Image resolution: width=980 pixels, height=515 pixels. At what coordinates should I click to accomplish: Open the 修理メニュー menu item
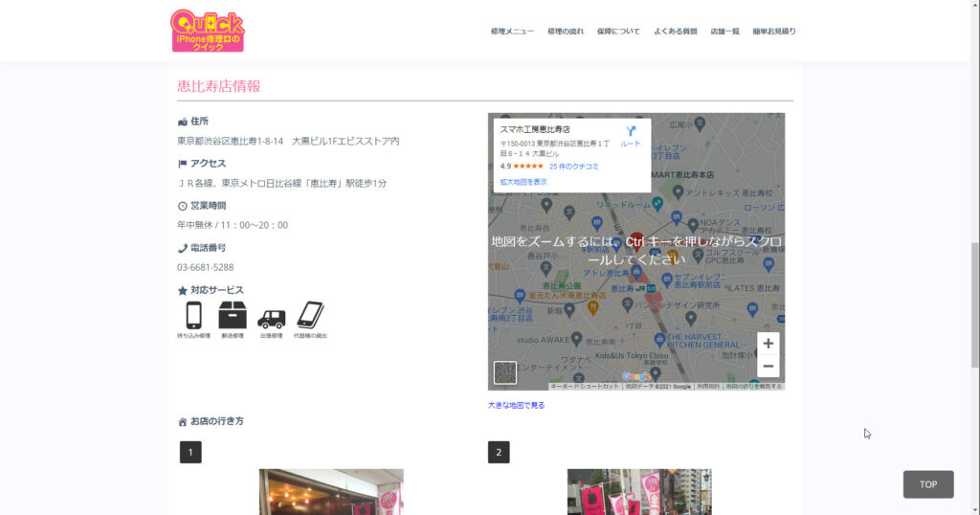coord(512,32)
